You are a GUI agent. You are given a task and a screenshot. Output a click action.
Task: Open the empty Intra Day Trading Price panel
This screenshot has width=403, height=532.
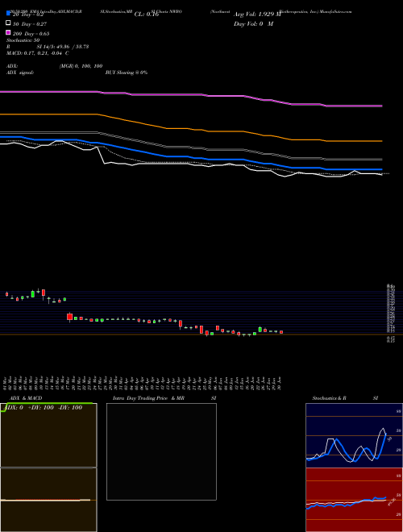coord(161,451)
